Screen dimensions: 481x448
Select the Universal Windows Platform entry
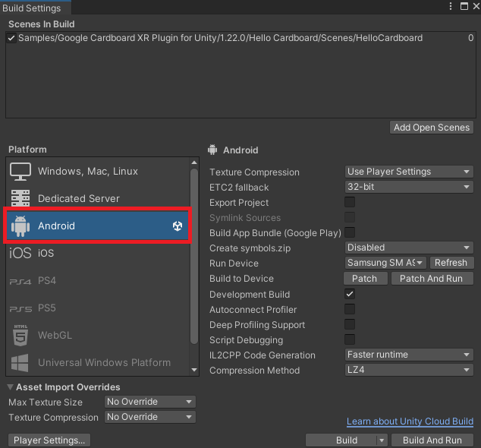[98, 363]
